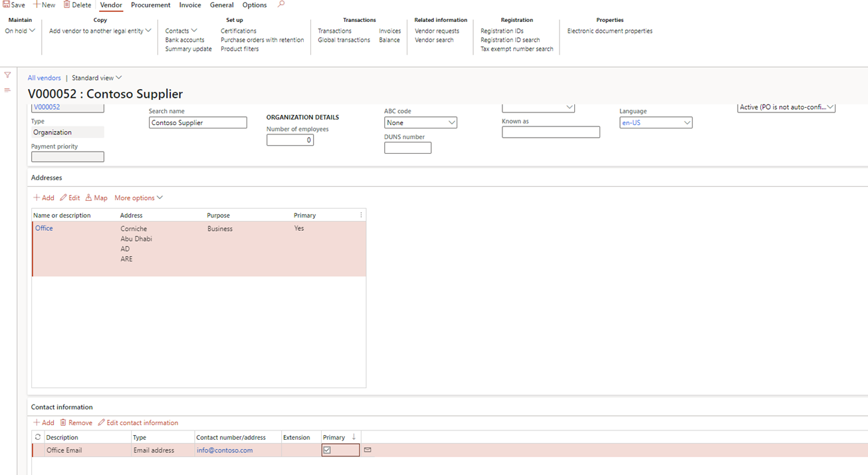Click the Remove trash icon in Contact information

pyautogui.click(x=63, y=422)
